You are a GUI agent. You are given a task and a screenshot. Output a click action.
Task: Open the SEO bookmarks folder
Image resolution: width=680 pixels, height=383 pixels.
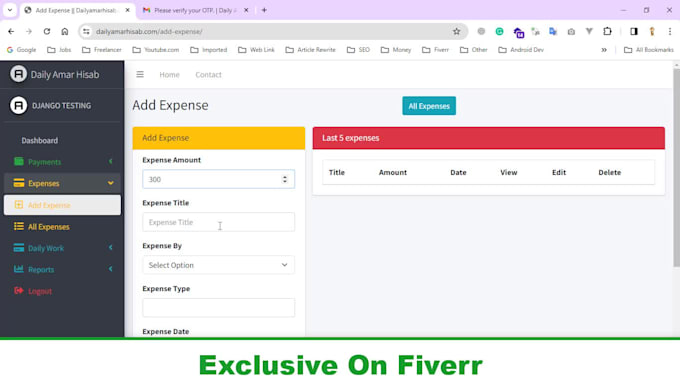[x=358, y=50]
